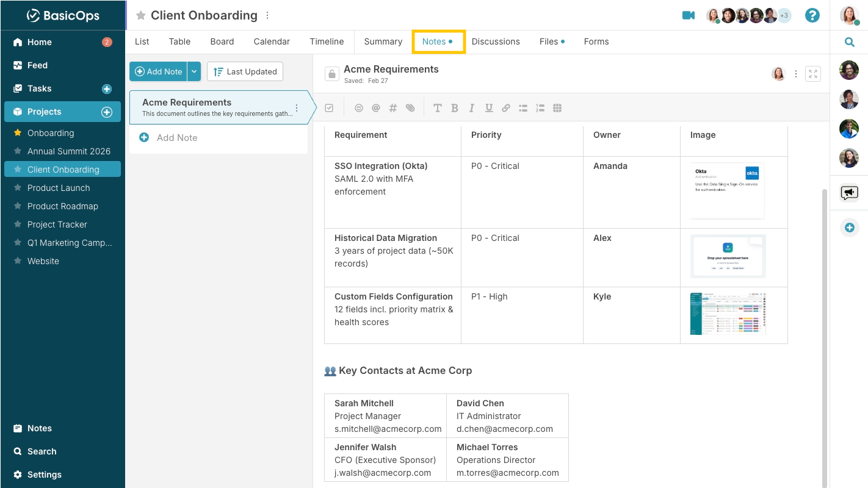Insert emoji from the note toolbar
This screenshot has height=488, width=868.
click(359, 108)
